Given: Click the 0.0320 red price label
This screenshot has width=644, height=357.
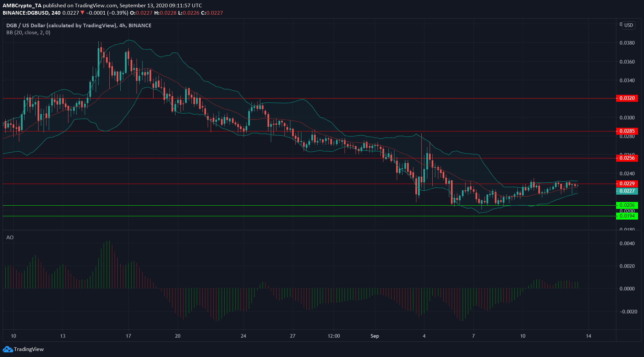Looking at the screenshot, I should coord(627,98).
